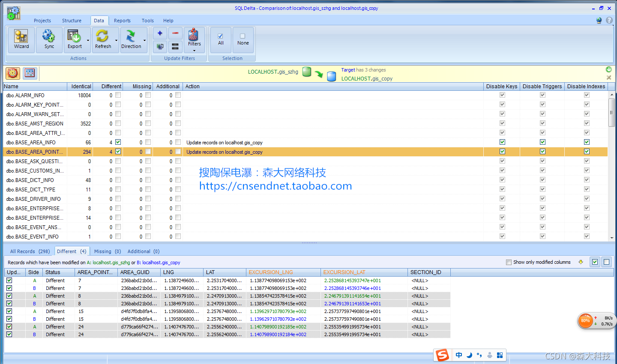Click the green direction arrow between databases
Image resolution: width=617 pixels, height=364 pixels.
coord(319,74)
